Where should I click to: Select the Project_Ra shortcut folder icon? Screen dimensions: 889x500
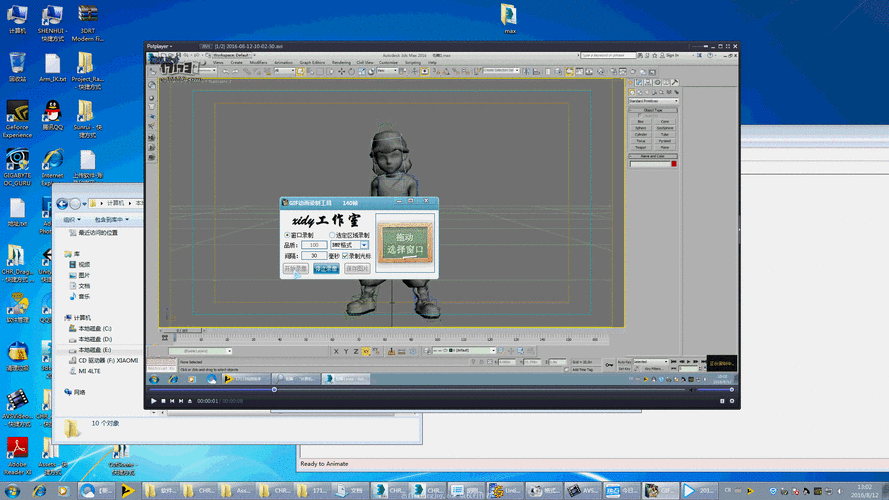[87, 71]
